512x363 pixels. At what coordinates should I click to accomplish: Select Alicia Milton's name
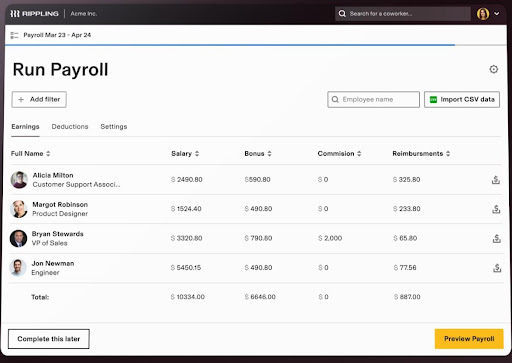(x=53, y=175)
